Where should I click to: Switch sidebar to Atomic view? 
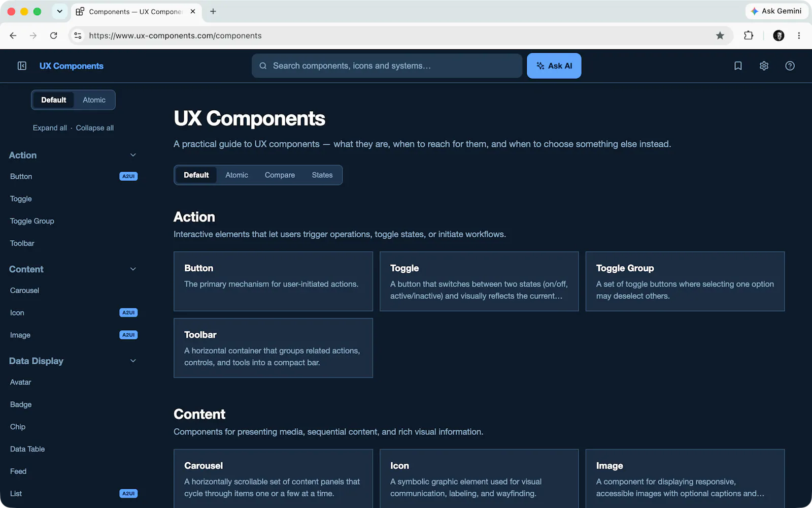(94, 100)
